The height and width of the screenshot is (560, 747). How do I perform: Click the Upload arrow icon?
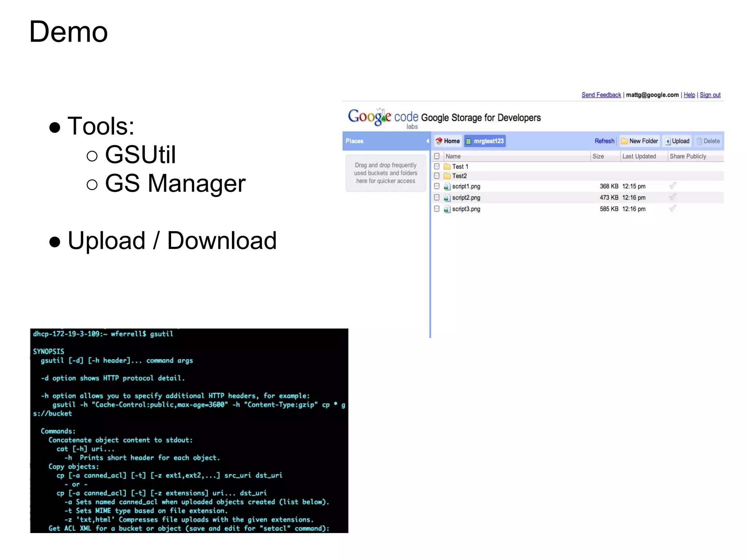(x=668, y=141)
